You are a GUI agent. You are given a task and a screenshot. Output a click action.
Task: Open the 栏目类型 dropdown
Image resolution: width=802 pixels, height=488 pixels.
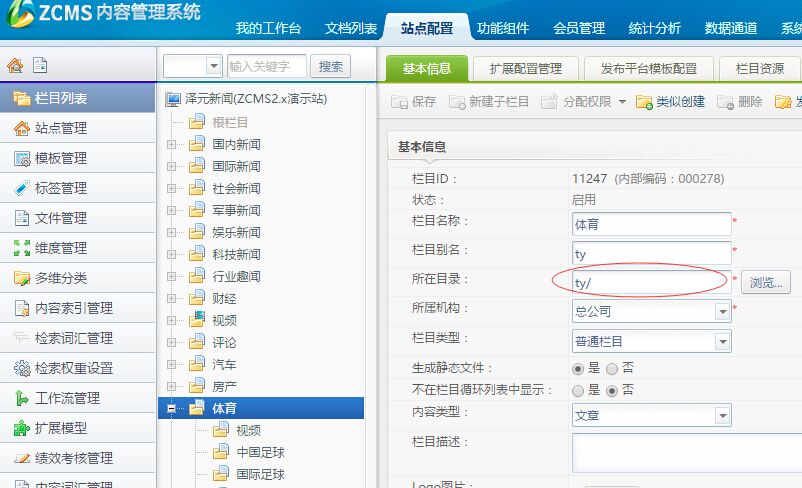[722, 342]
